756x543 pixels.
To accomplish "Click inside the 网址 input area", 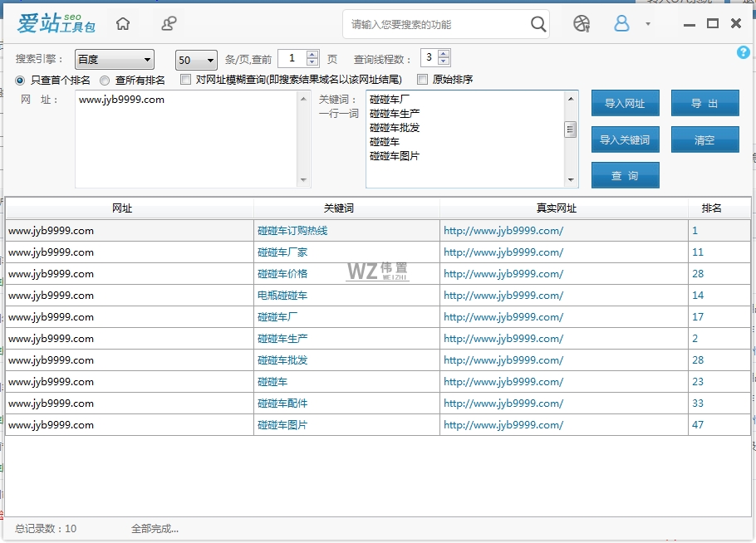I will coord(183,137).
